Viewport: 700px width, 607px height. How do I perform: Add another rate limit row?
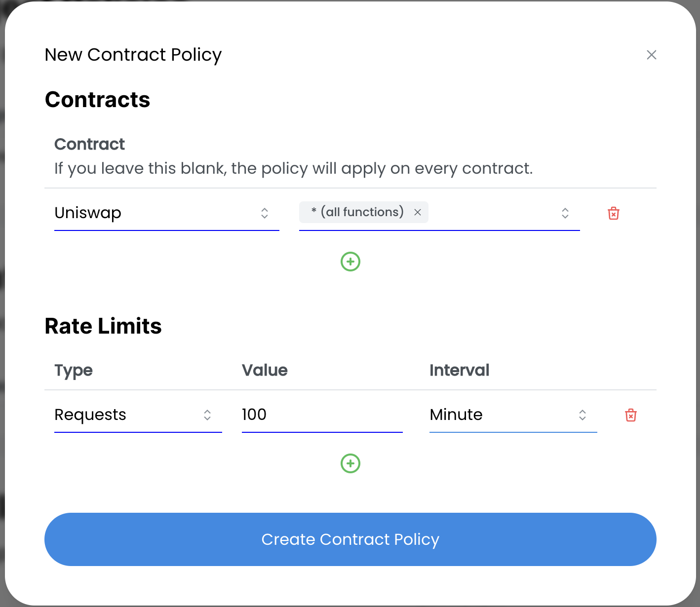[350, 463]
